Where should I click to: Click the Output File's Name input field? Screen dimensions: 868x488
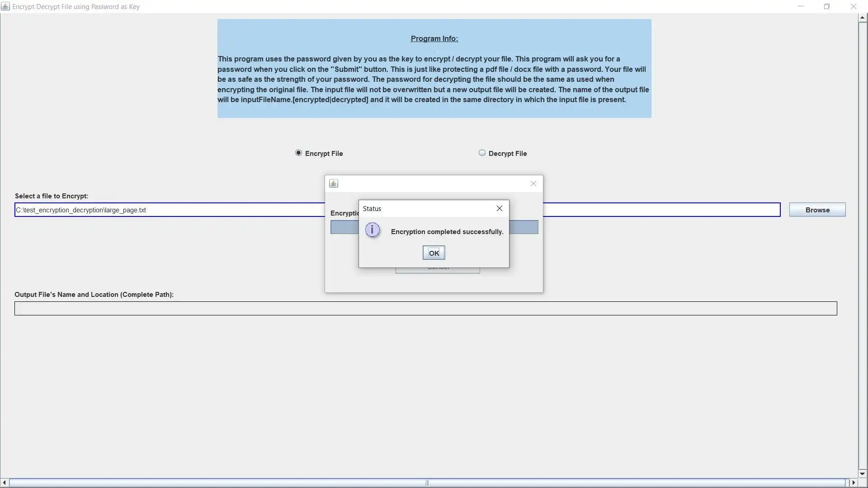[425, 308]
